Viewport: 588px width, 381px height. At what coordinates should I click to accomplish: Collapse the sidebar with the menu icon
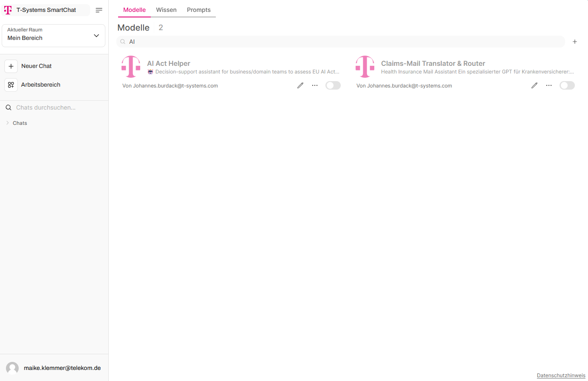point(99,10)
